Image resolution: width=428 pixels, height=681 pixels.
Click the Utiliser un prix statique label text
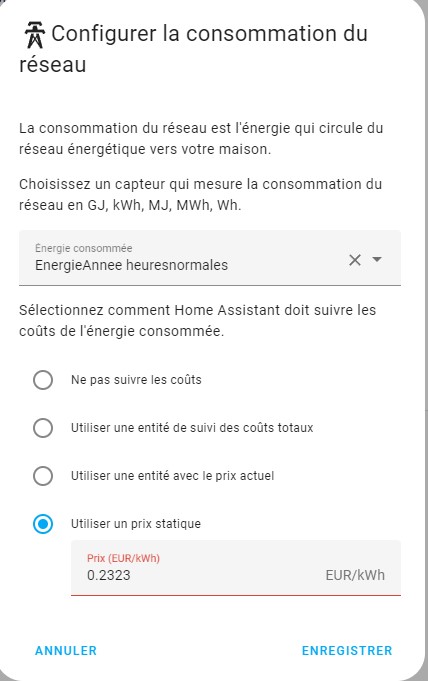pos(136,524)
